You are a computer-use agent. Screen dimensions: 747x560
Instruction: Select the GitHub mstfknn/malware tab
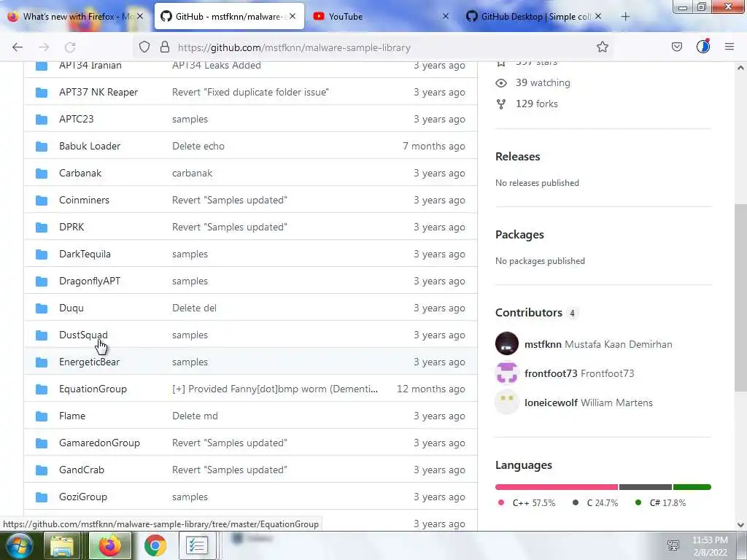tap(229, 16)
